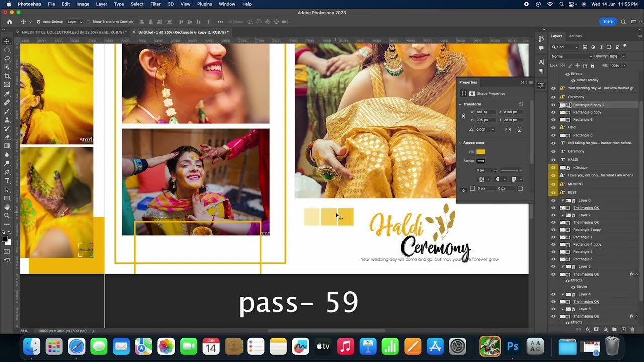Select the Horizontal Type tool
This screenshot has height=362, width=644.
tap(7, 180)
